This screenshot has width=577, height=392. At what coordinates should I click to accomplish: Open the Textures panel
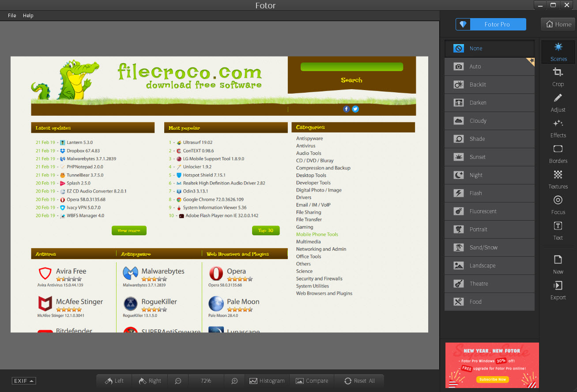click(x=558, y=179)
